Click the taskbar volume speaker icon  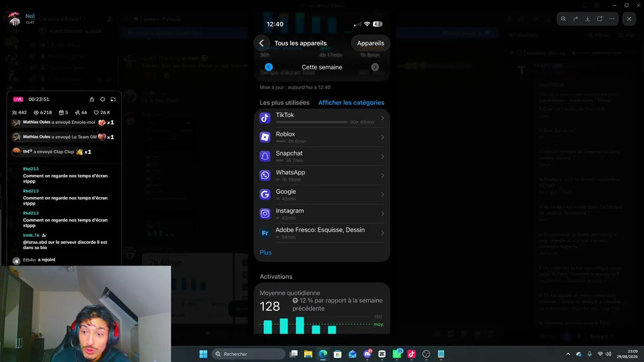(x=608, y=354)
